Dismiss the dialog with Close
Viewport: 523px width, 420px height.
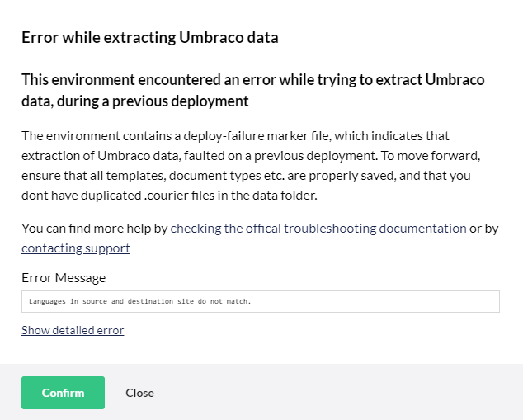click(x=139, y=393)
